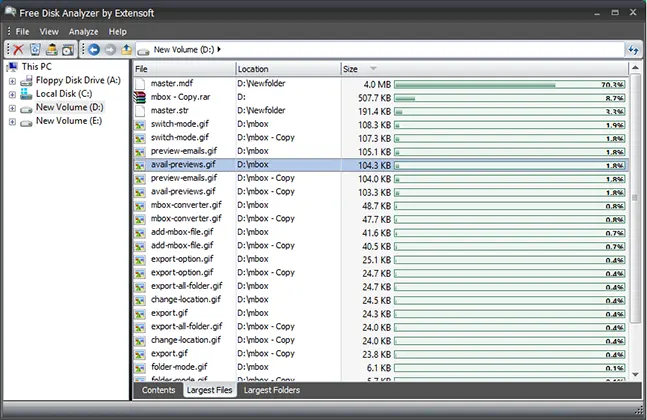Click scrollbar down arrow of file list
Image resolution: width=647 pixels, height=420 pixels.
click(x=635, y=375)
